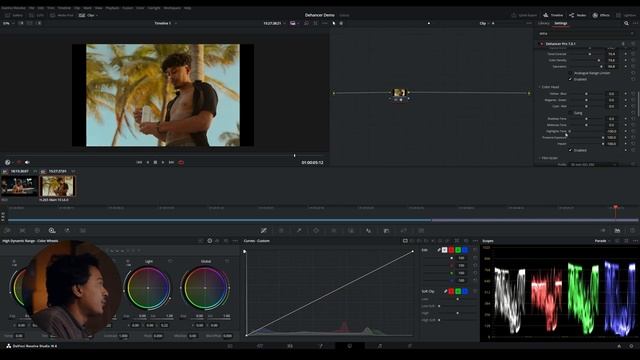Delete the Dehancer Pro effect with trash icon

tap(623, 44)
